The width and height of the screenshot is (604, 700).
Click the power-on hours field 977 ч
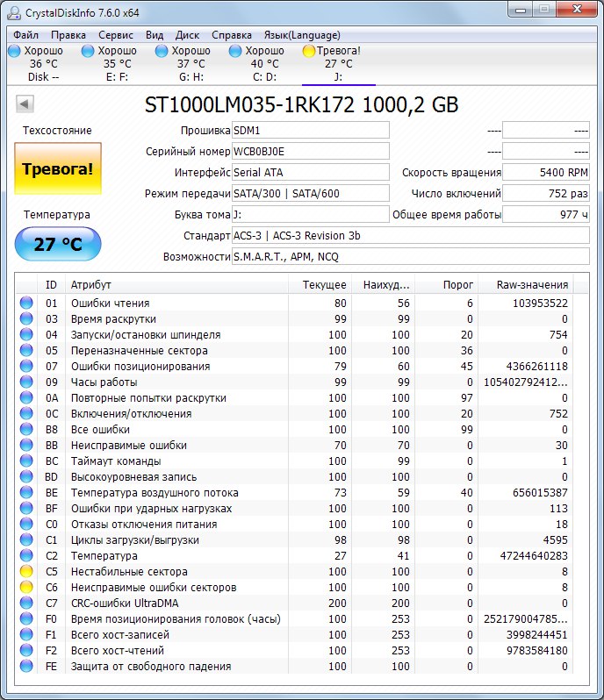[546, 214]
